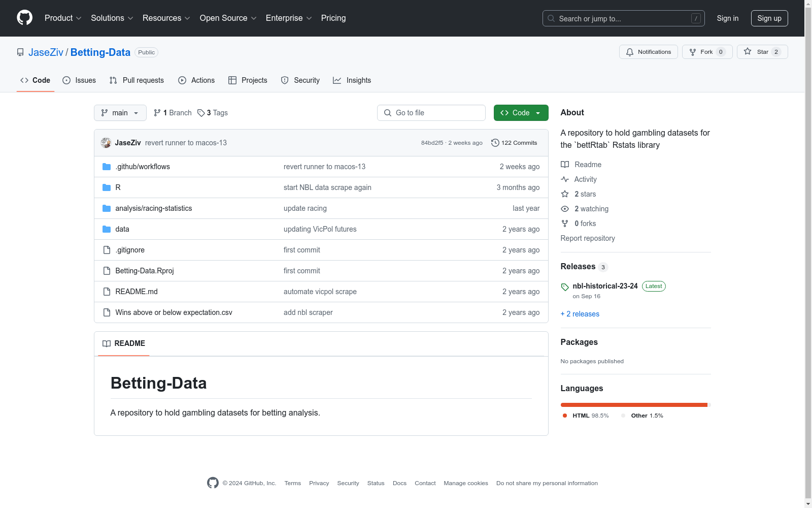Star the Betting-Data repository
This screenshot has width=812, height=508.
point(762,52)
